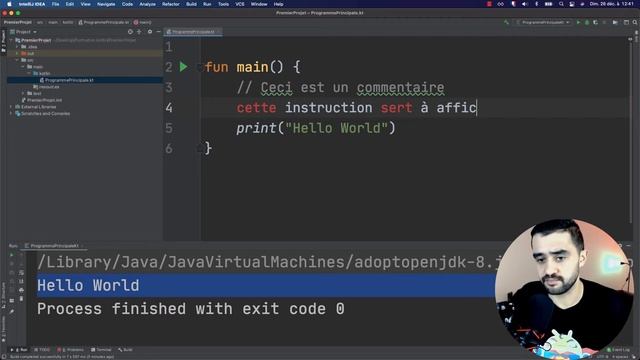Open the Build menu
Image resolution: width=640 pixels, height=360 pixels.
click(x=191, y=4)
